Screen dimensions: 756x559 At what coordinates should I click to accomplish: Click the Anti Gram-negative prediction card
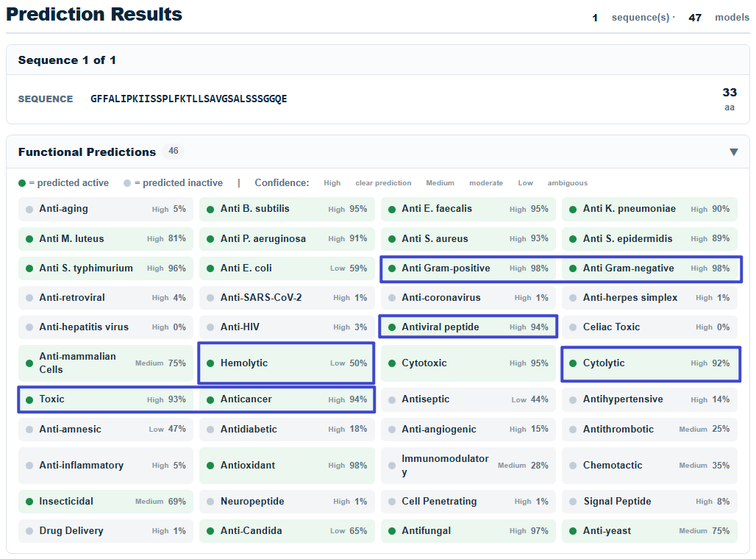click(x=649, y=268)
